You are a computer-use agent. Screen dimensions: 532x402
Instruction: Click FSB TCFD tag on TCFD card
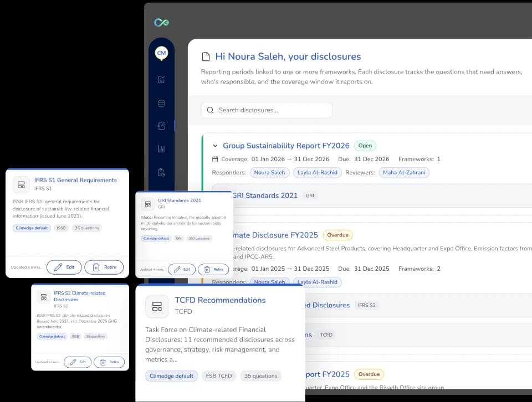[x=219, y=376]
